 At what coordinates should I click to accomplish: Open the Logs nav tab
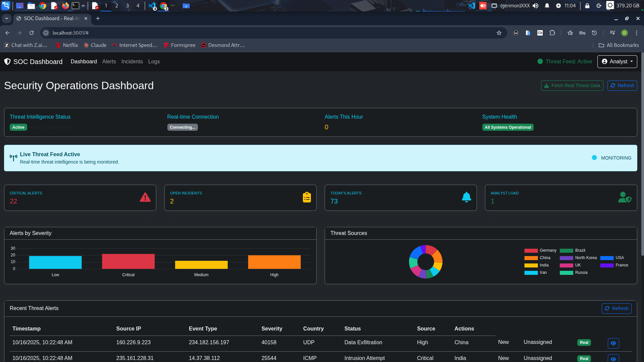[154, 62]
